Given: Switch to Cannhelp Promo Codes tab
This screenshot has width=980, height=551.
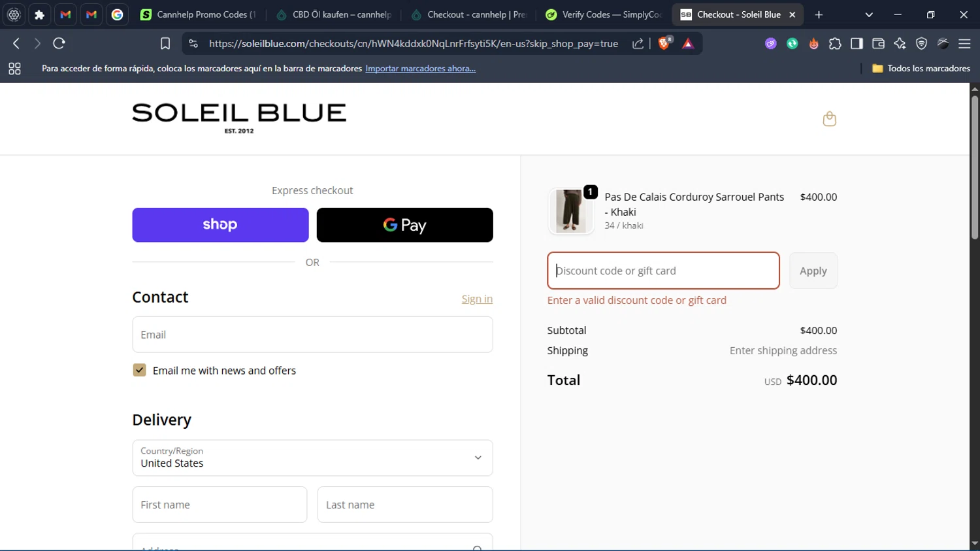Looking at the screenshot, I should pyautogui.click(x=199, y=14).
